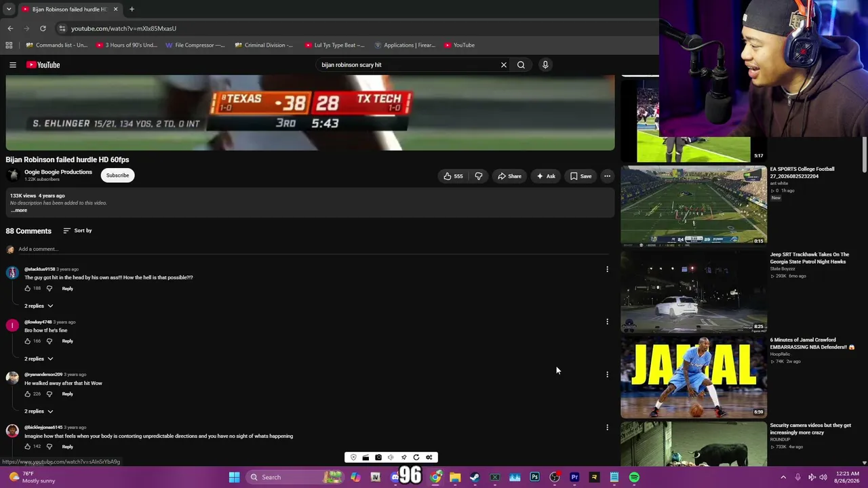
Task: Expand 2 replies under @ryananderson209's comment
Action: pos(39,411)
